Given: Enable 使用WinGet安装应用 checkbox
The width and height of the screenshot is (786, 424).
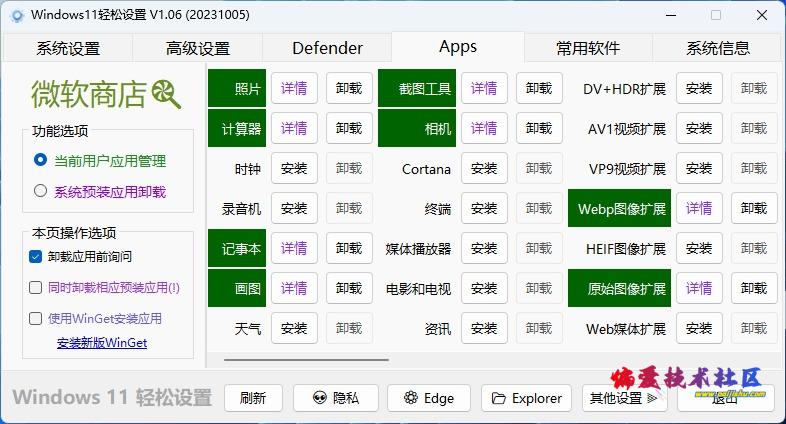Looking at the screenshot, I should click(x=36, y=319).
